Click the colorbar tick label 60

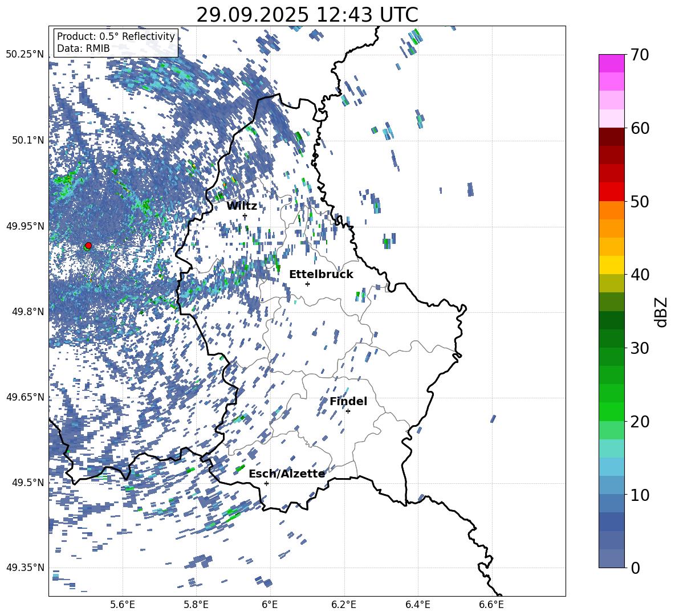pos(640,128)
